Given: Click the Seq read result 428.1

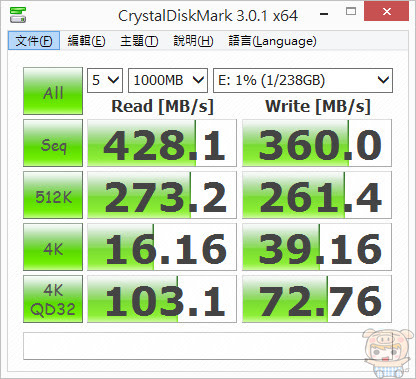Looking at the screenshot, I should point(162,143).
